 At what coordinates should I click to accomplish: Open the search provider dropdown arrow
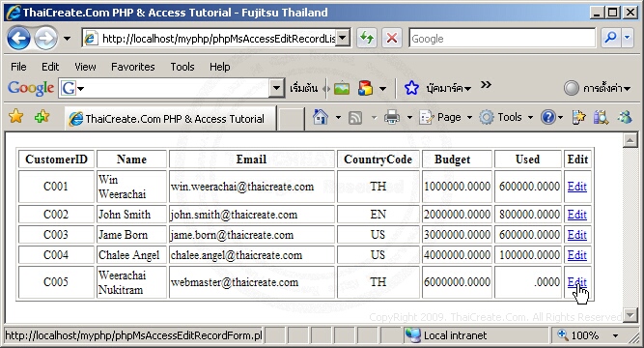(627, 39)
